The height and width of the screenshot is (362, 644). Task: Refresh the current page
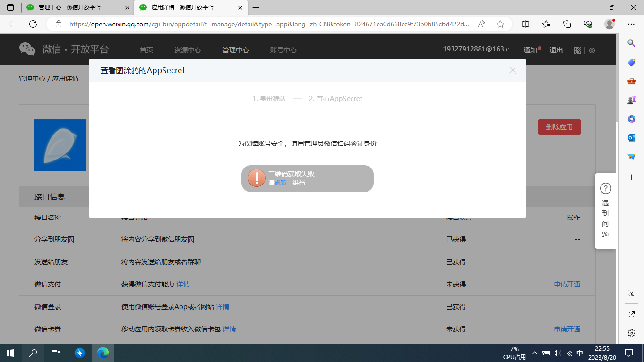33,24
